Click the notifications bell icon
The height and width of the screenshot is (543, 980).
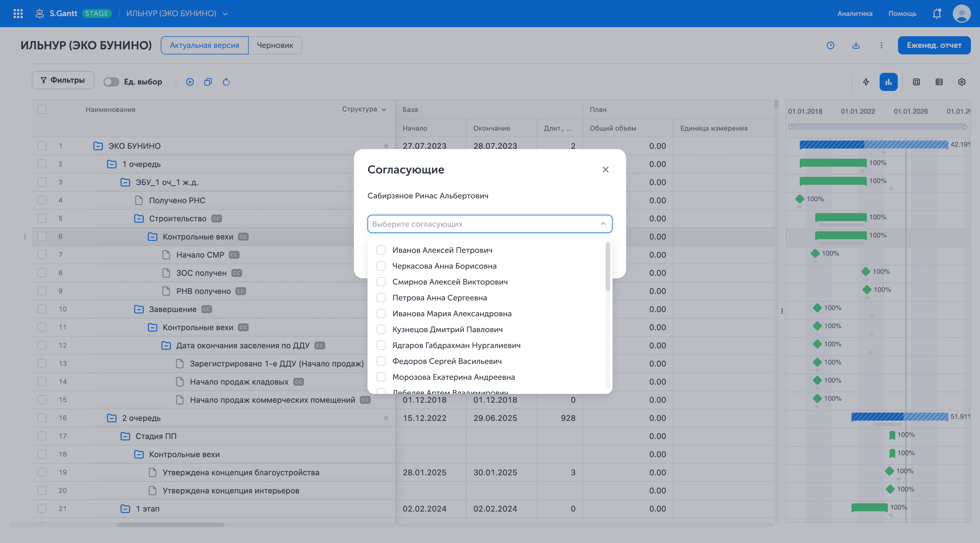tap(937, 14)
